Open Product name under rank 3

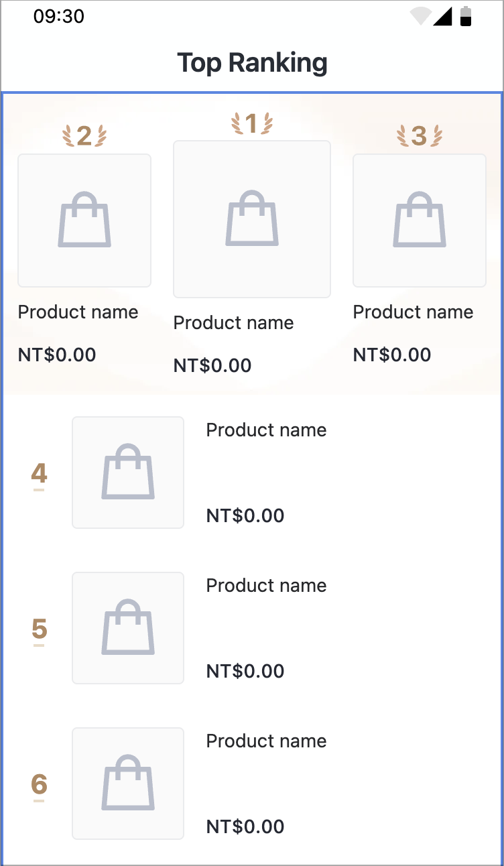tap(413, 312)
